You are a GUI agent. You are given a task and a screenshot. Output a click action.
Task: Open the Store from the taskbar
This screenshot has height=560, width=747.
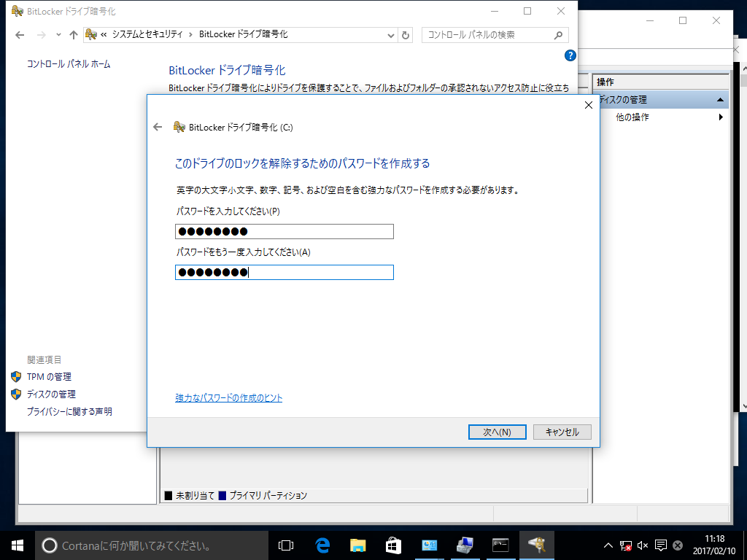pyautogui.click(x=393, y=545)
